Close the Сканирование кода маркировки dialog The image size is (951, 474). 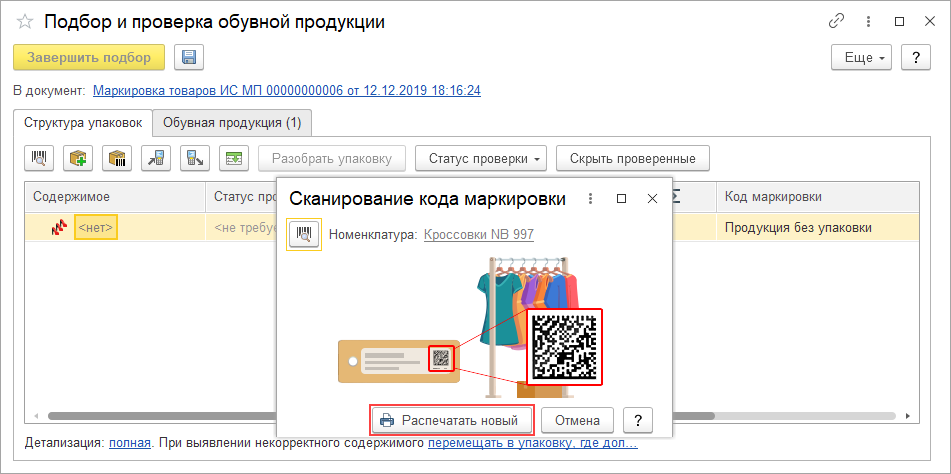(653, 199)
